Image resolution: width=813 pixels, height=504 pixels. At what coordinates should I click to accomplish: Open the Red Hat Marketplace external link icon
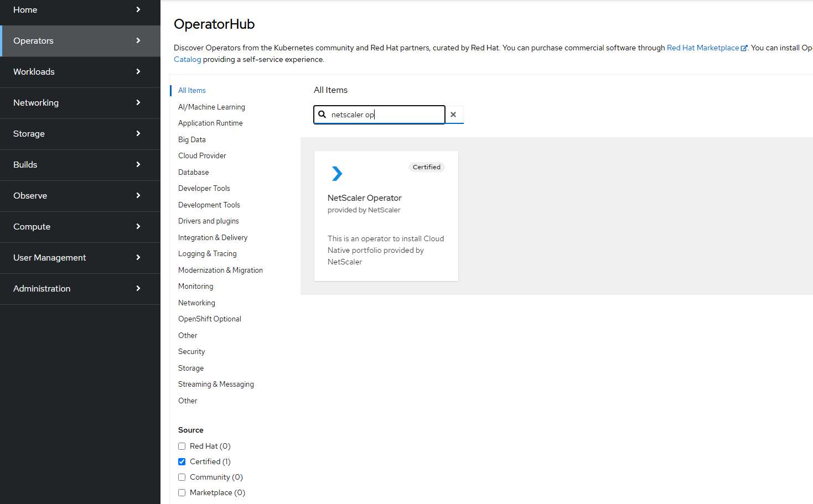tap(744, 48)
